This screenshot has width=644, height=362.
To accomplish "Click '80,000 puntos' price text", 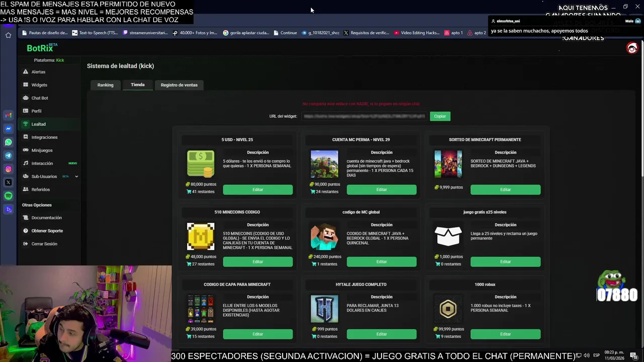I will [203, 185].
